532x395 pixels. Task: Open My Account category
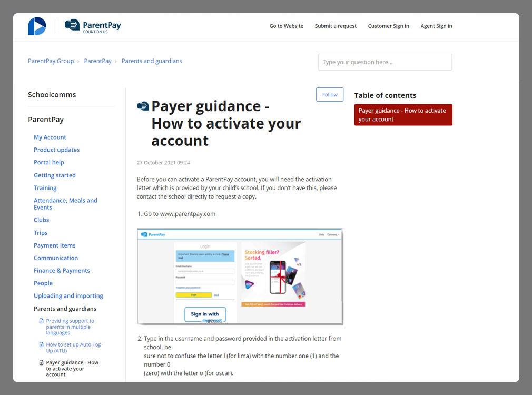point(50,137)
